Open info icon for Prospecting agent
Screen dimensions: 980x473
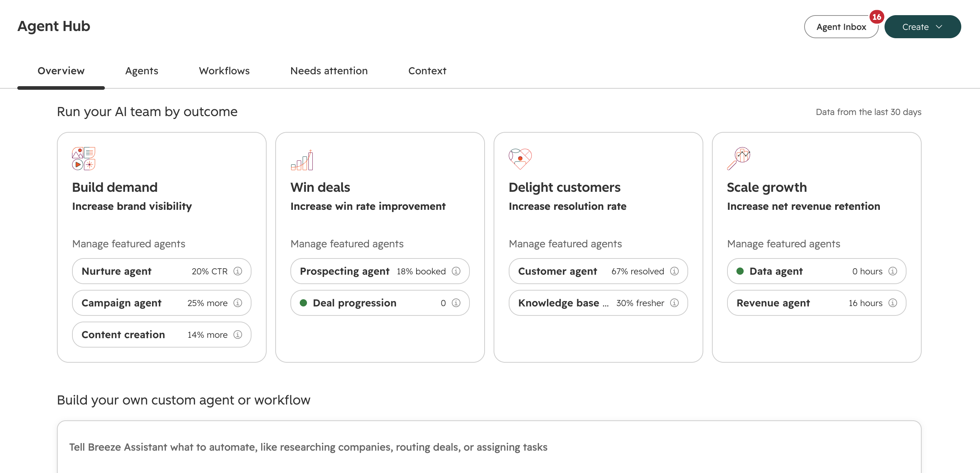pos(456,271)
